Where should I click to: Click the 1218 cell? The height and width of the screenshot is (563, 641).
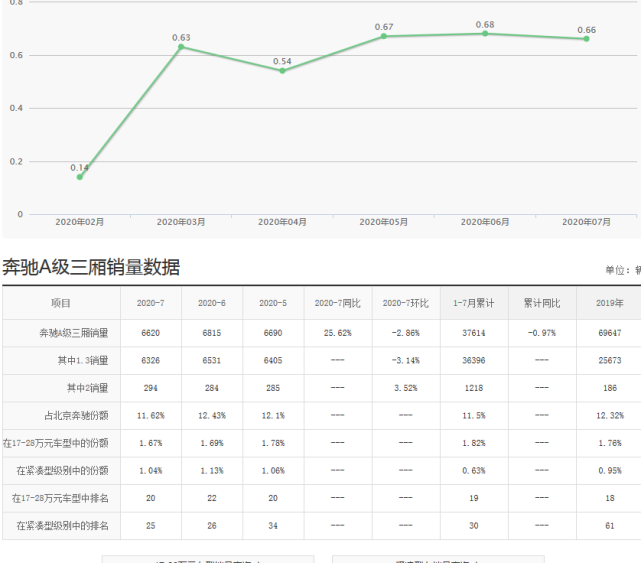(x=474, y=388)
